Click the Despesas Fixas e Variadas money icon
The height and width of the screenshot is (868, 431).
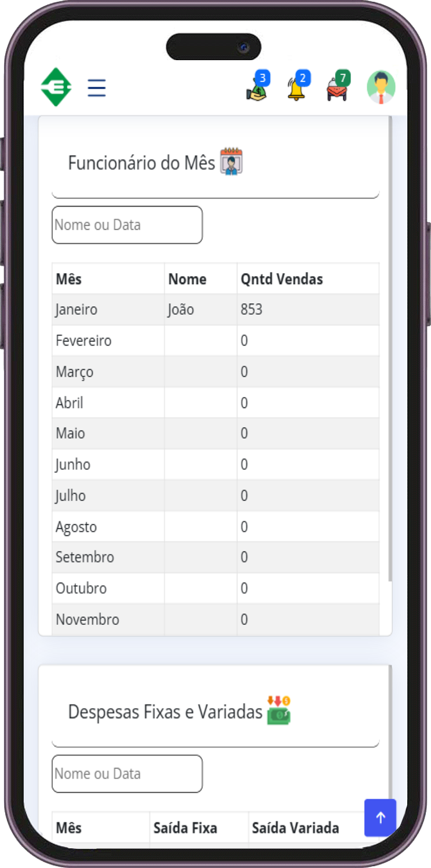(279, 711)
